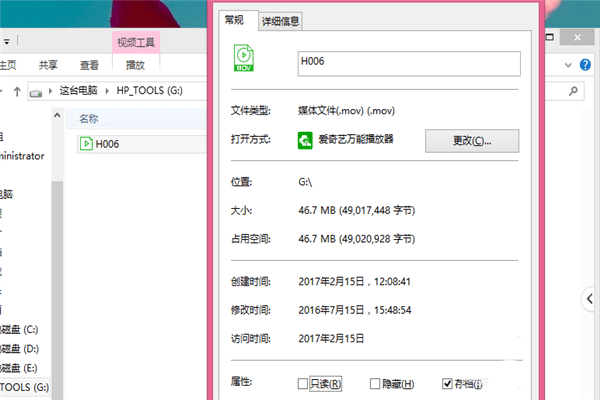The image size is (600, 400).
Task: Click the drive icon in address bar
Action: tap(36, 93)
